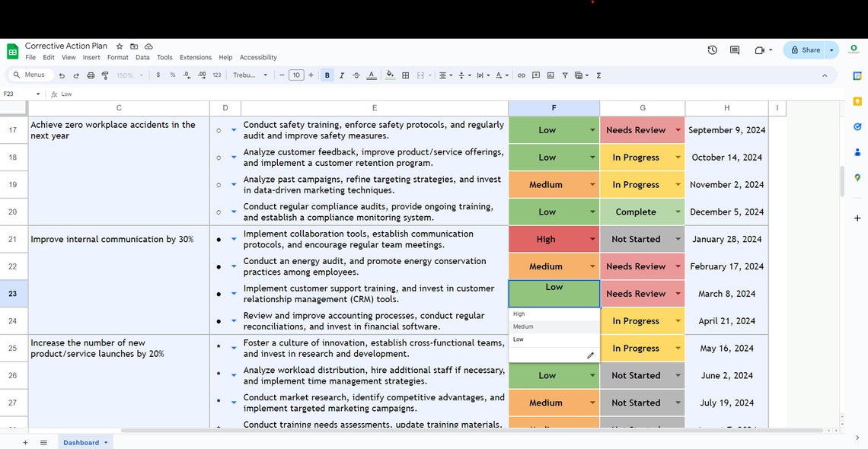868x449 pixels.
Task: Open the Extensions menu
Action: [195, 57]
